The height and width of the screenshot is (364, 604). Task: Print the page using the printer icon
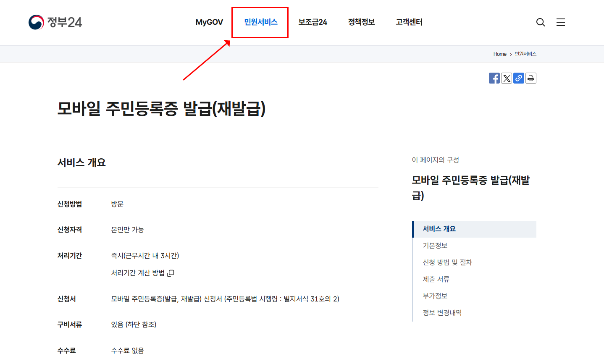530,78
